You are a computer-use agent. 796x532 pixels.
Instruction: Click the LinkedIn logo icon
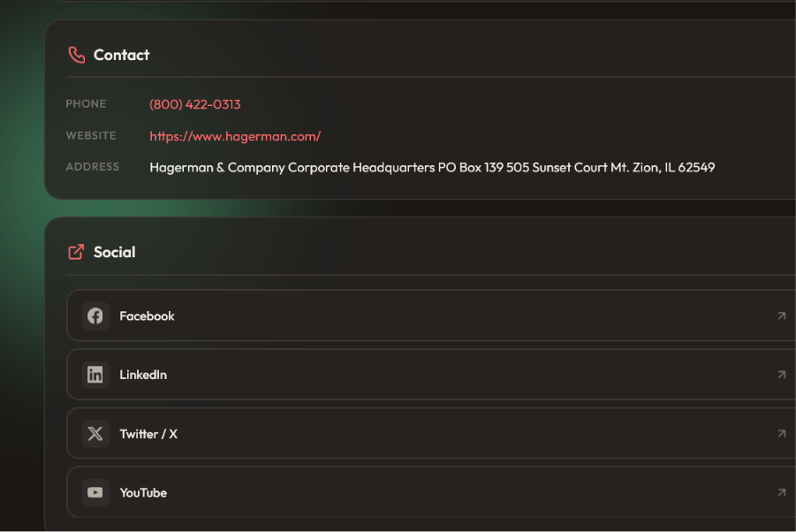pyautogui.click(x=95, y=375)
